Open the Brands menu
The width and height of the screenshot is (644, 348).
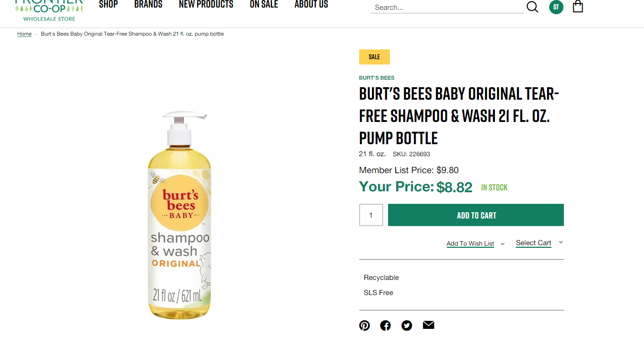click(148, 4)
